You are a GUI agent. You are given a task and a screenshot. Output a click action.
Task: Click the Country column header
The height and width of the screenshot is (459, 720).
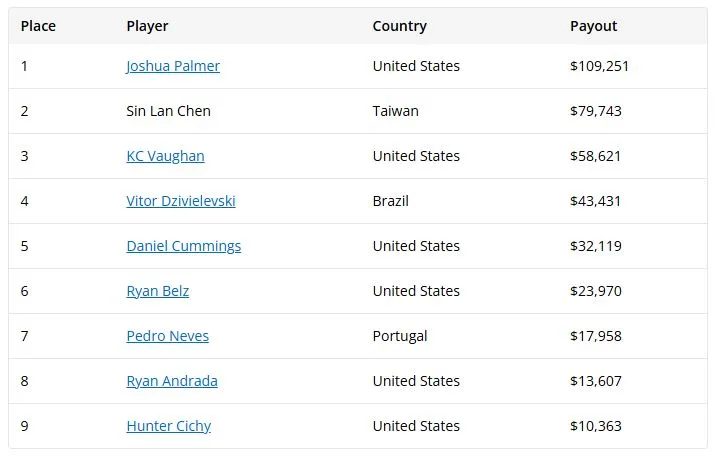(x=399, y=26)
